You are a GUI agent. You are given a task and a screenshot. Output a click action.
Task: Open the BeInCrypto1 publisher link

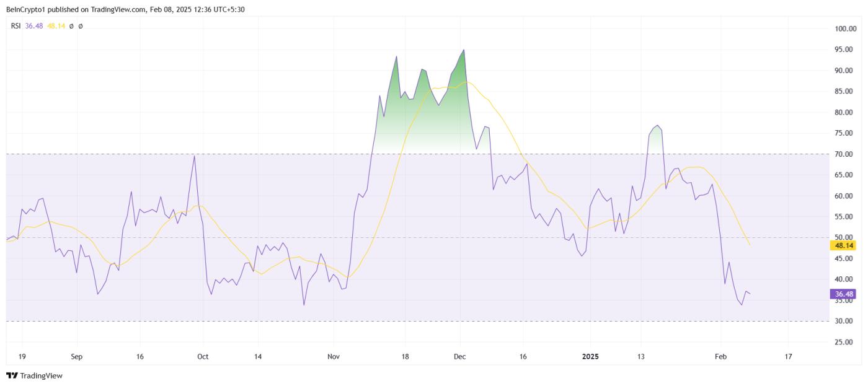(26, 9)
